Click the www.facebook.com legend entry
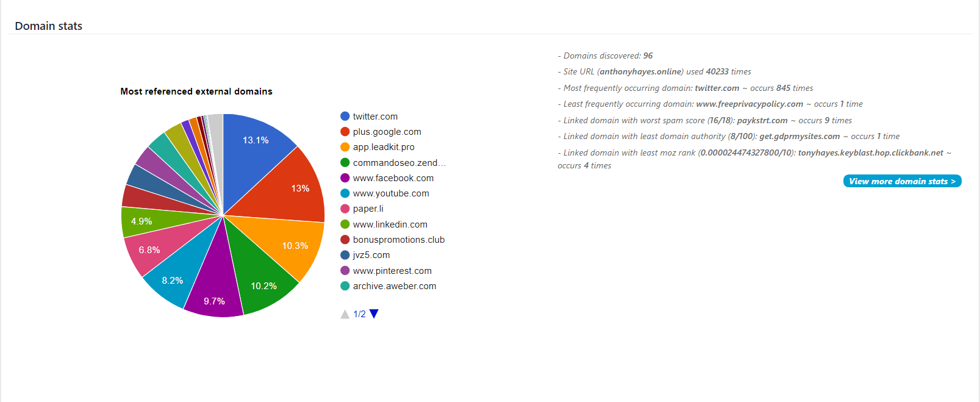This screenshot has height=402, width=980. 387,178
